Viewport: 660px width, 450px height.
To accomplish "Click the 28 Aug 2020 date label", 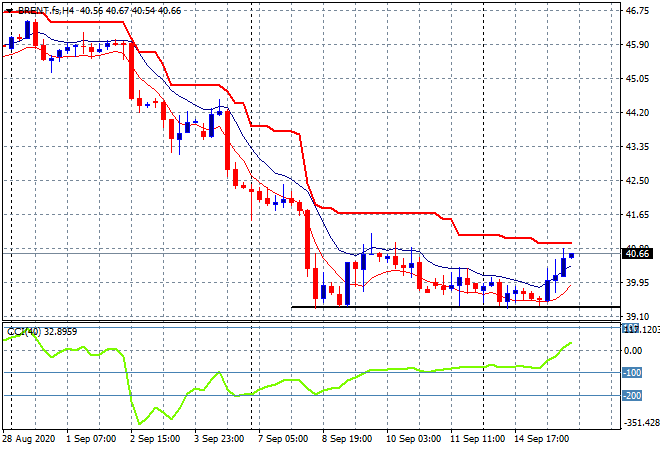I will (x=29, y=439).
